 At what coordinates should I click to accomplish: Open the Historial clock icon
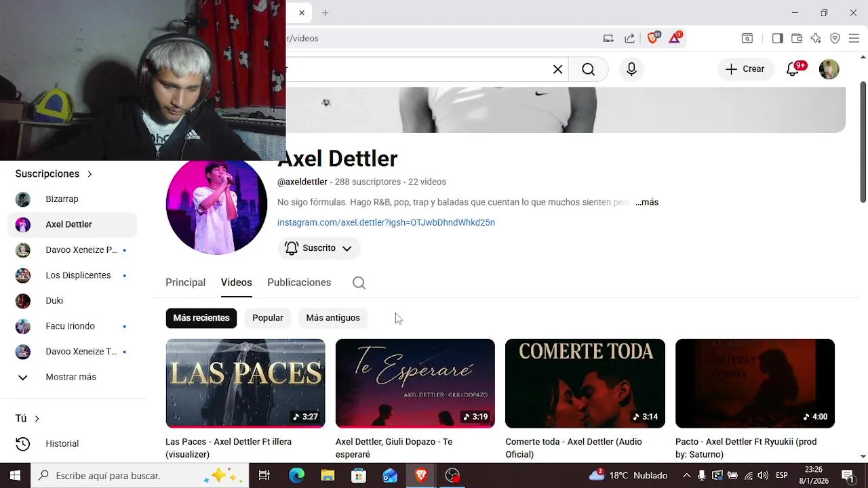[23, 444]
